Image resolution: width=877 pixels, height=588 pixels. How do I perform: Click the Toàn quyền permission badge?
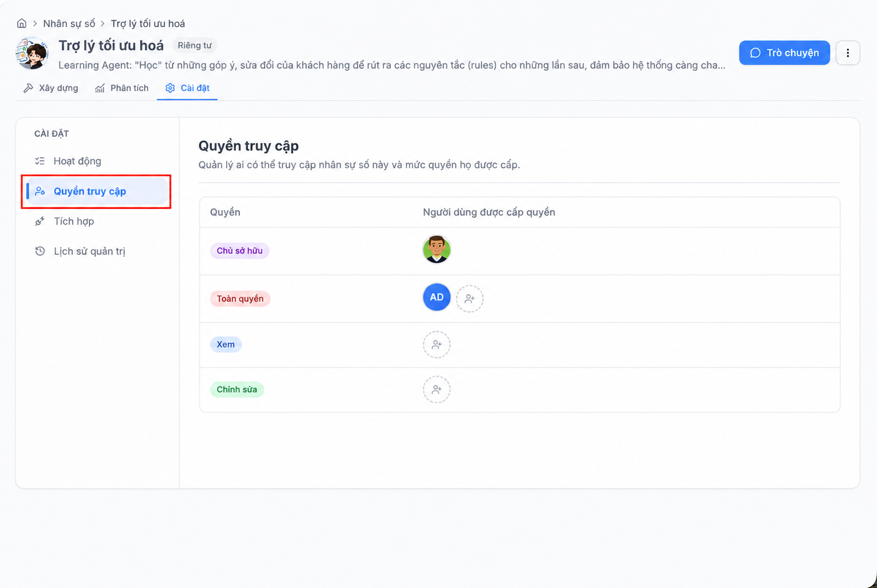[240, 298]
